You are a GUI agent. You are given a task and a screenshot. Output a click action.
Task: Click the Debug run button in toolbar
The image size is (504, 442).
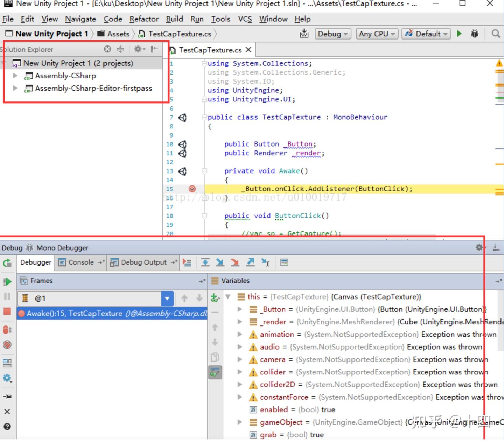475,34
